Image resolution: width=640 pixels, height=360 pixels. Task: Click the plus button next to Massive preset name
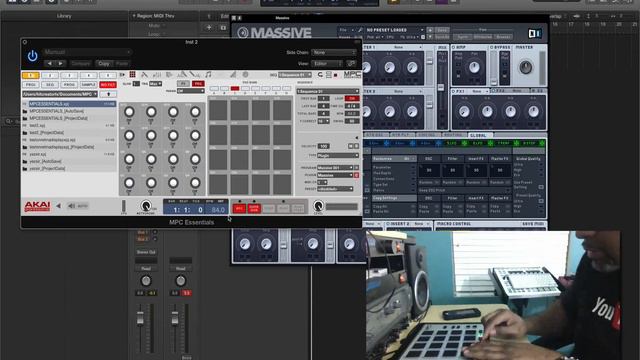430,30
